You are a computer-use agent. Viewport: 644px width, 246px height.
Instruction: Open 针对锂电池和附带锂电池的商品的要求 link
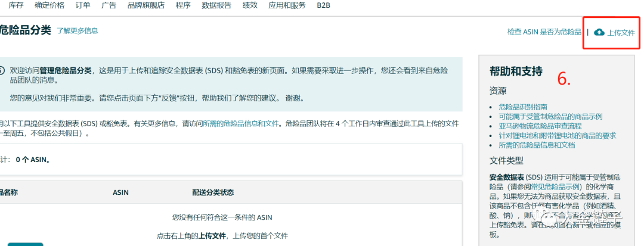click(558, 136)
